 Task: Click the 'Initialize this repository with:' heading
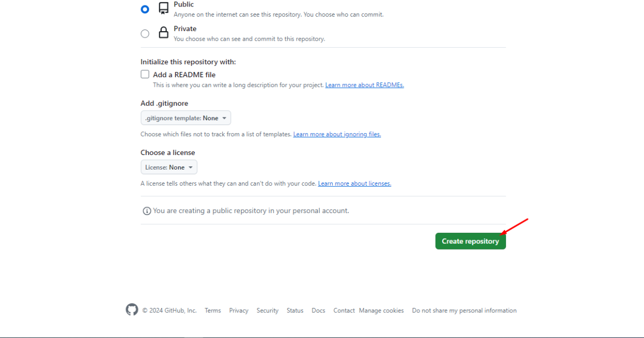click(188, 62)
